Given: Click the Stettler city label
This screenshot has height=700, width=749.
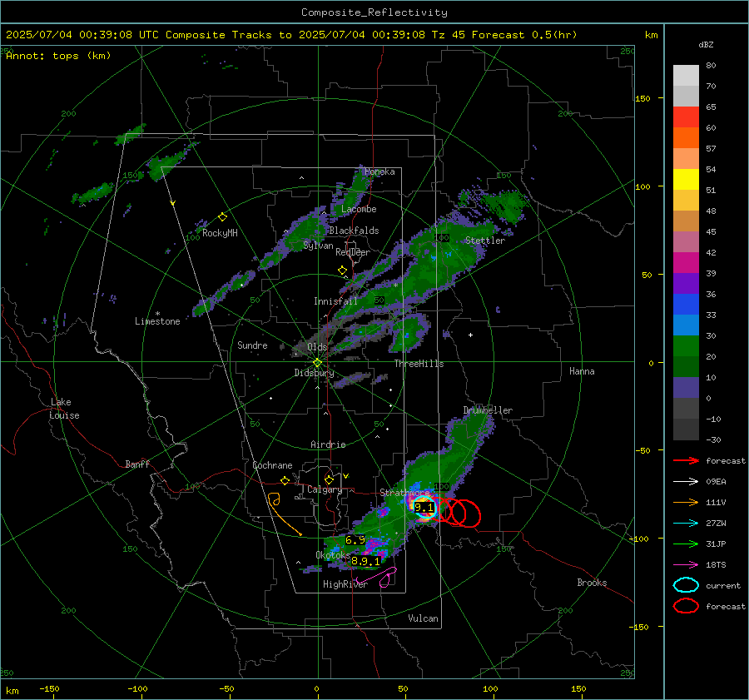Looking at the screenshot, I should click(x=485, y=241).
